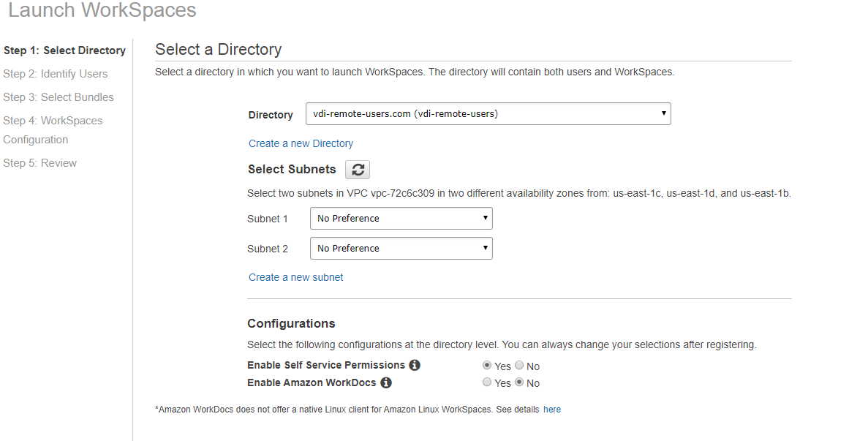868x441 pixels.
Task: Click the refresh subnets icon button
Action: (x=358, y=170)
